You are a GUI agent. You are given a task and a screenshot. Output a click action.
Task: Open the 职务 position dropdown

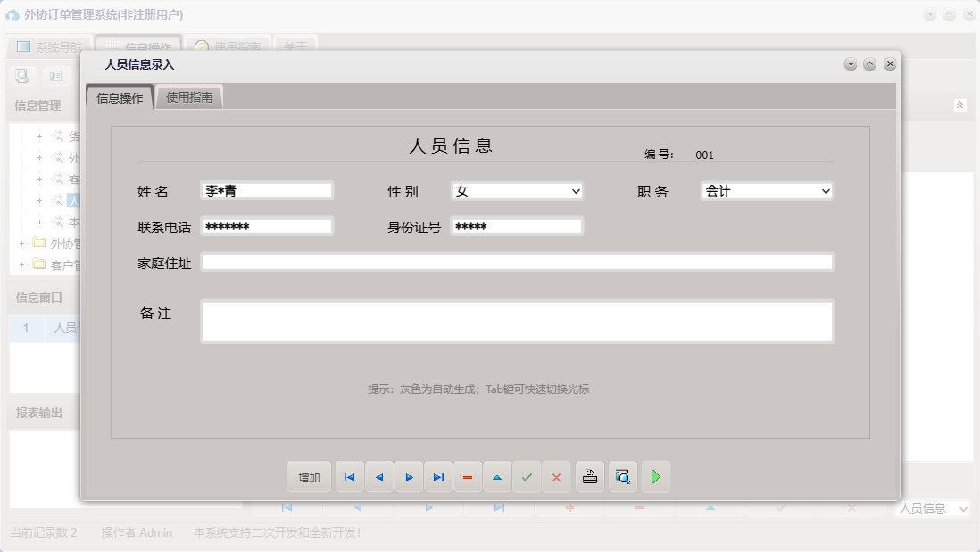pyautogui.click(x=826, y=190)
